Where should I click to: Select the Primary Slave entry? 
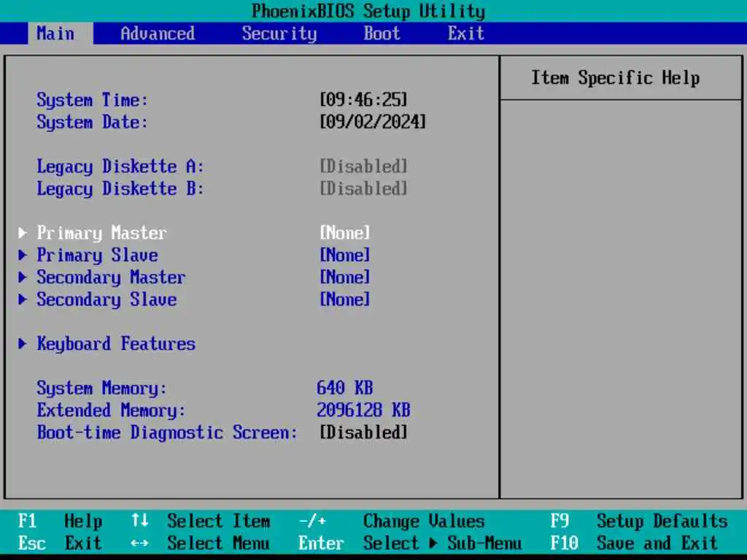tap(97, 256)
